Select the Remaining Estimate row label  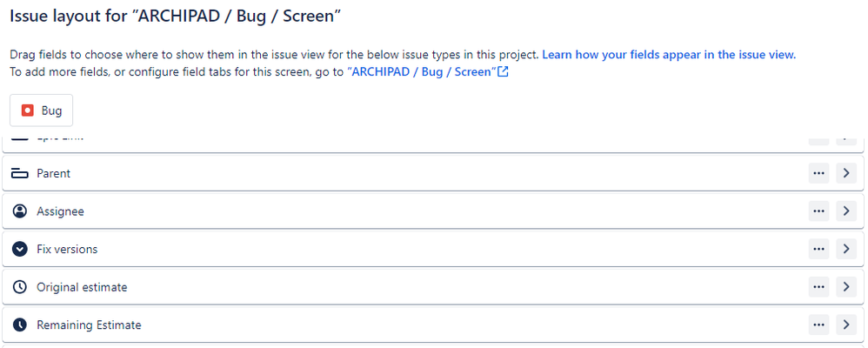(89, 325)
